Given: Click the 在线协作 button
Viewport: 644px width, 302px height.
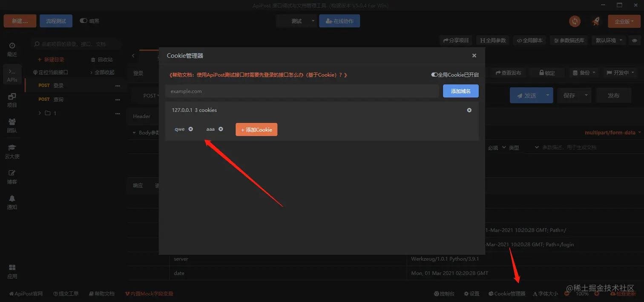Looking at the screenshot, I should coord(339,21).
